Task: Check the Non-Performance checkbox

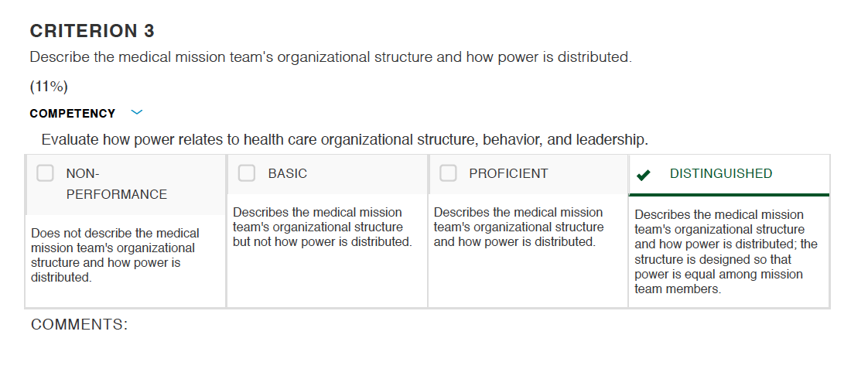Action: click(46, 173)
